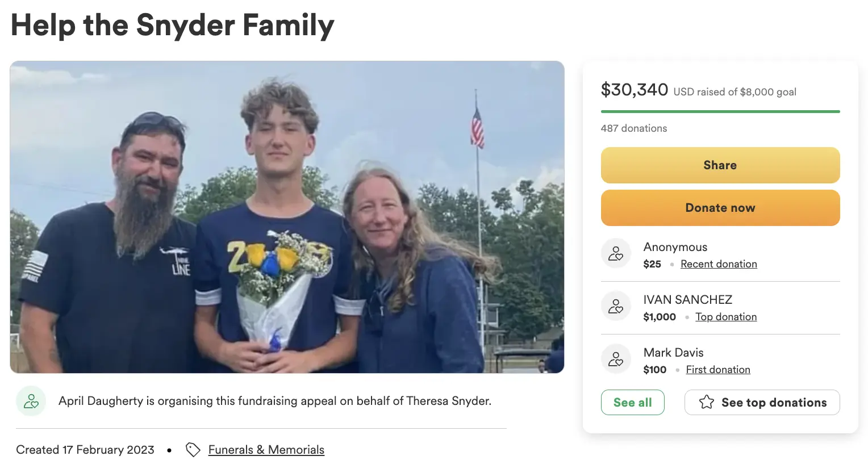Viewport: 868px width, 460px height.
Task: Click the 487 donations count
Action: 634,128
